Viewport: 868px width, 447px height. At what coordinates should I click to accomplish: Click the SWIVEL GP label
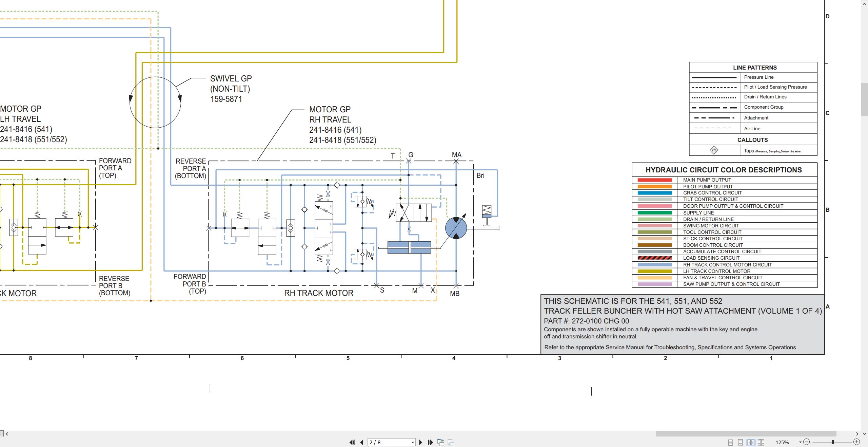point(231,79)
